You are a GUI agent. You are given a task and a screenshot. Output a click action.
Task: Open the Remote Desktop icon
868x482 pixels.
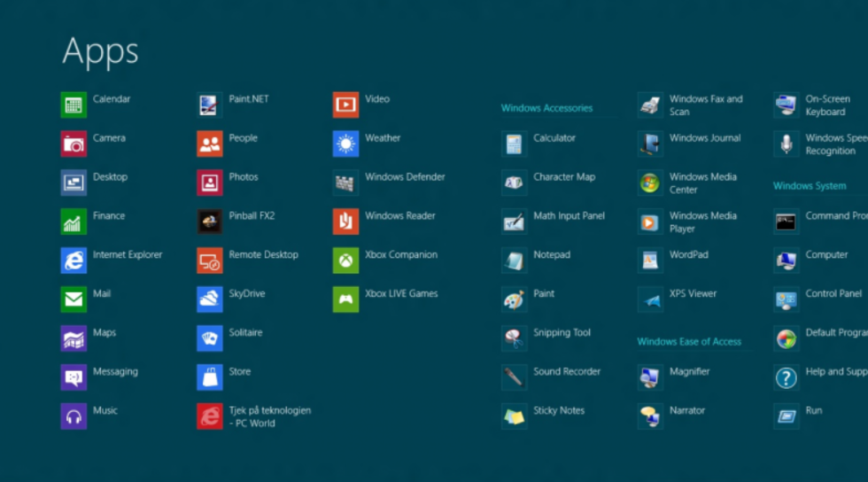tap(210, 260)
